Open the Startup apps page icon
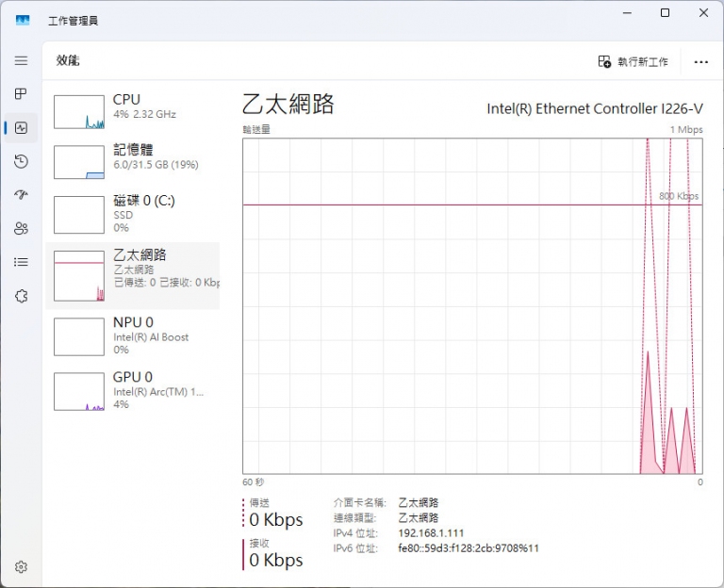 click(22, 195)
